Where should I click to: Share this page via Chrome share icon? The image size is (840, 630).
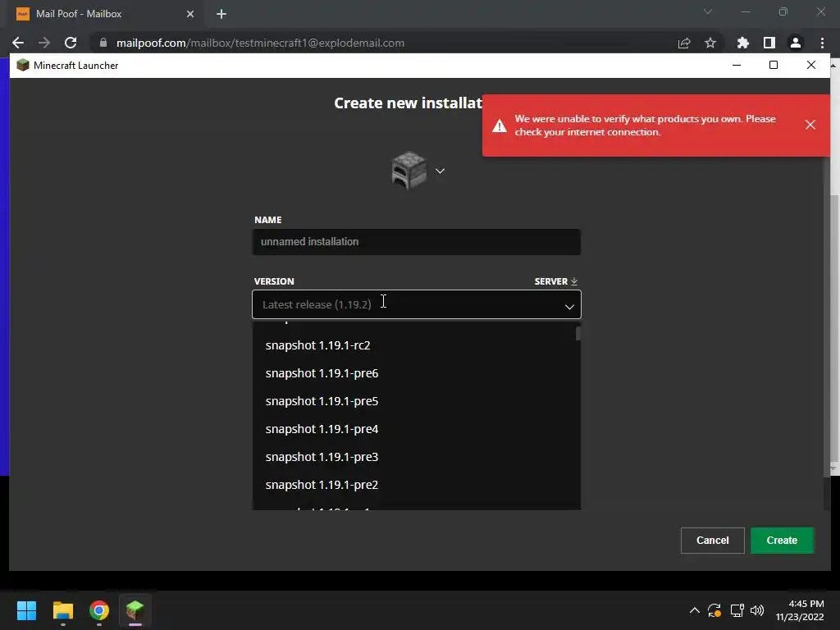[x=684, y=43]
